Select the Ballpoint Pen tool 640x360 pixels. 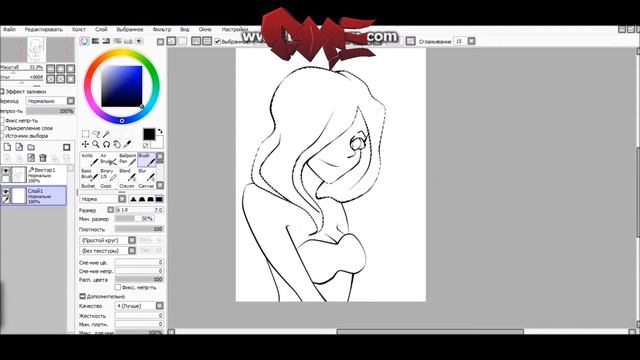click(127, 160)
